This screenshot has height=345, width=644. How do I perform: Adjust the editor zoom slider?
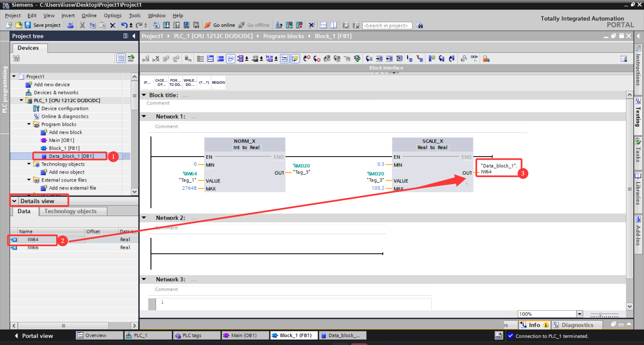coord(600,315)
